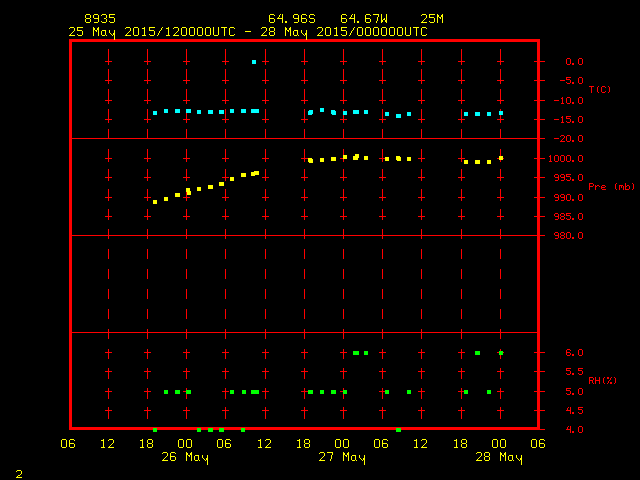640x480 pixels.
Task: Click the latitude value 64.96S
Action: (291, 19)
